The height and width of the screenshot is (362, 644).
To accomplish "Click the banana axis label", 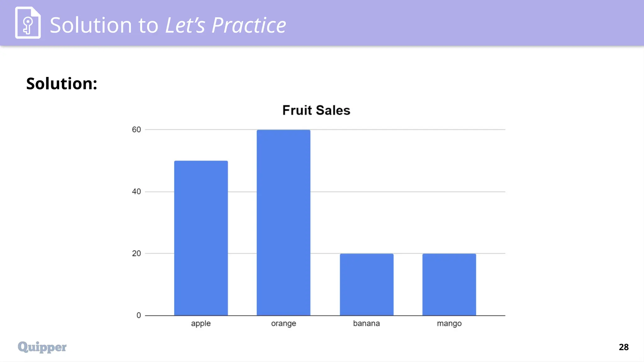I will coord(366,323).
